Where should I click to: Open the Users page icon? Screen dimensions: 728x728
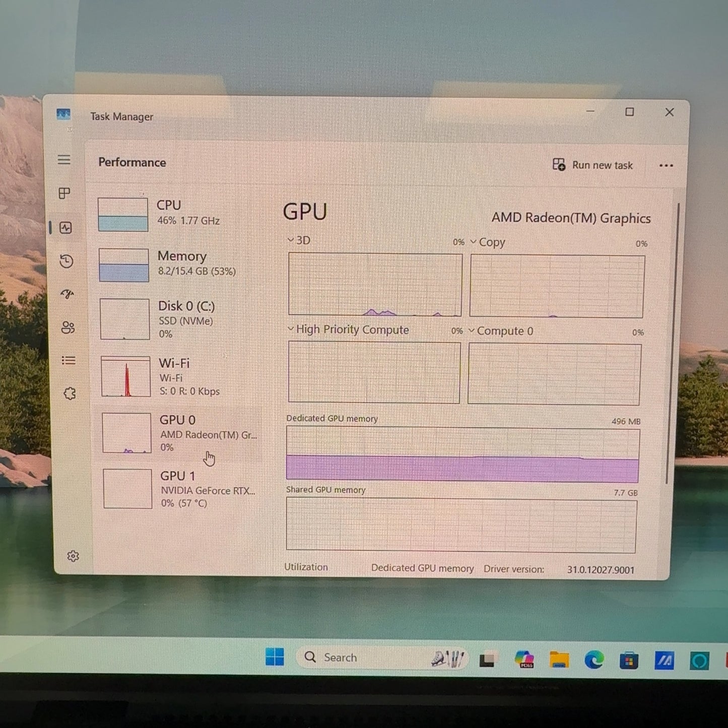68,328
